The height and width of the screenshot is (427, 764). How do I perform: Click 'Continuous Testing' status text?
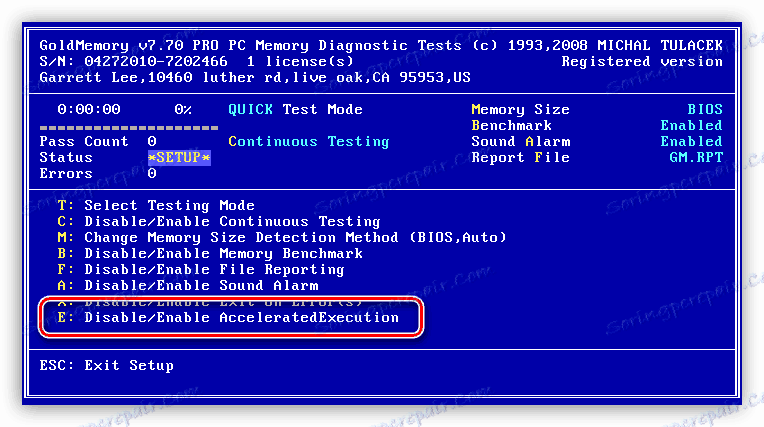[309, 142]
